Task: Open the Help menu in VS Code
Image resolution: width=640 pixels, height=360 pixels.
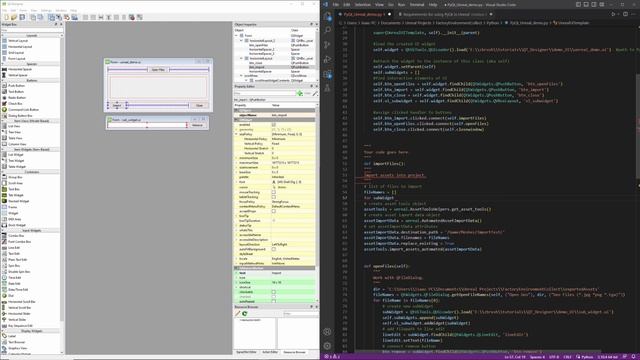Action: click(433, 4)
